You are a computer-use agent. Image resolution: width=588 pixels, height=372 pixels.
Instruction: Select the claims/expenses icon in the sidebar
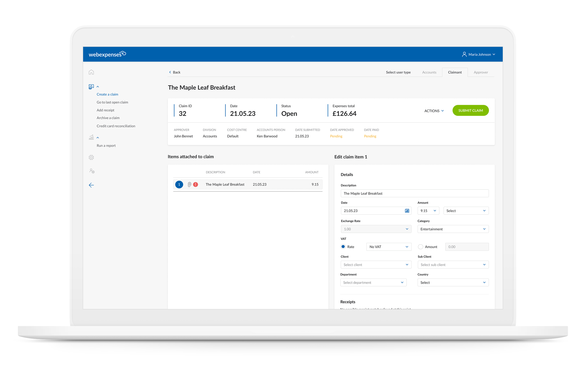pos(91,87)
